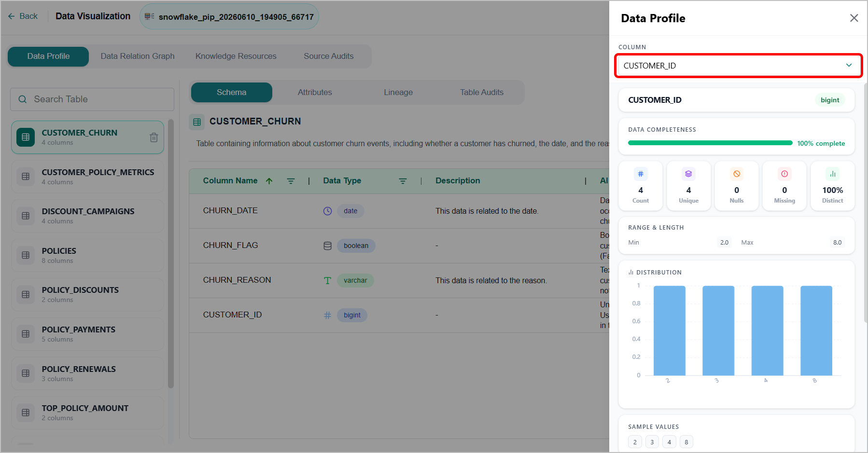The width and height of the screenshot is (868, 453).
Task: Select the Lineage tab
Action: pos(398,92)
